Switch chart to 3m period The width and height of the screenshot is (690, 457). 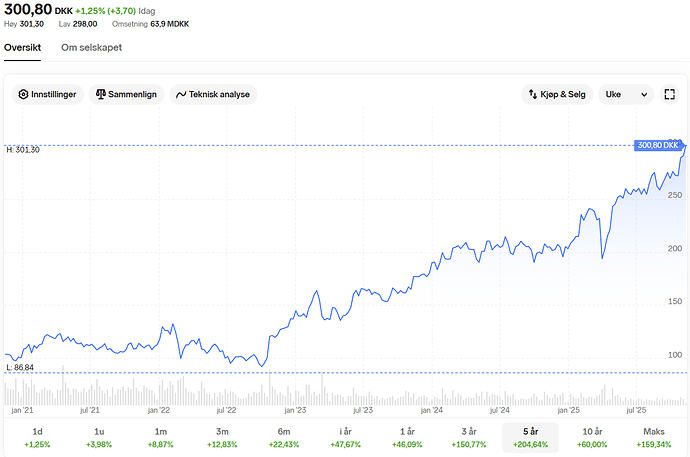tap(222, 437)
